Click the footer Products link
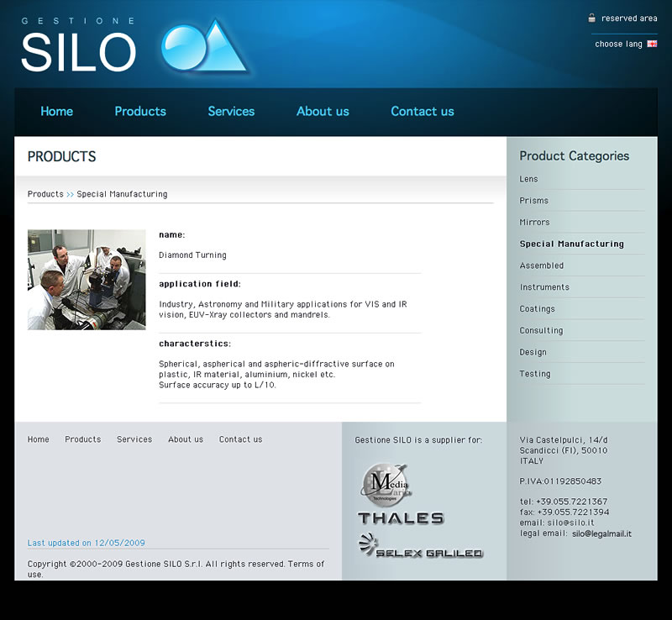The width and height of the screenshot is (672, 620). [x=82, y=439]
